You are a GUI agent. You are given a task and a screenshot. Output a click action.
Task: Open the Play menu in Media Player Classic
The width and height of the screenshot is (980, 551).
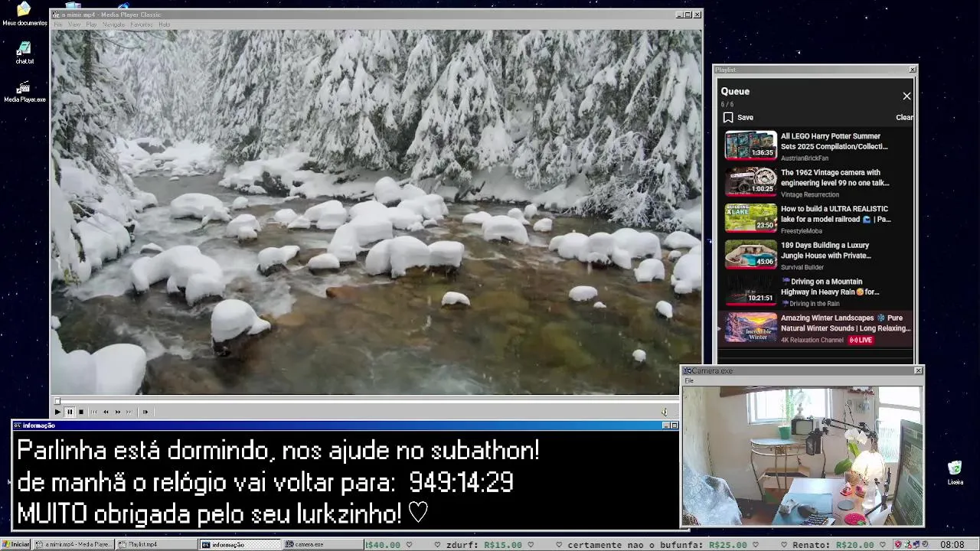click(x=91, y=24)
